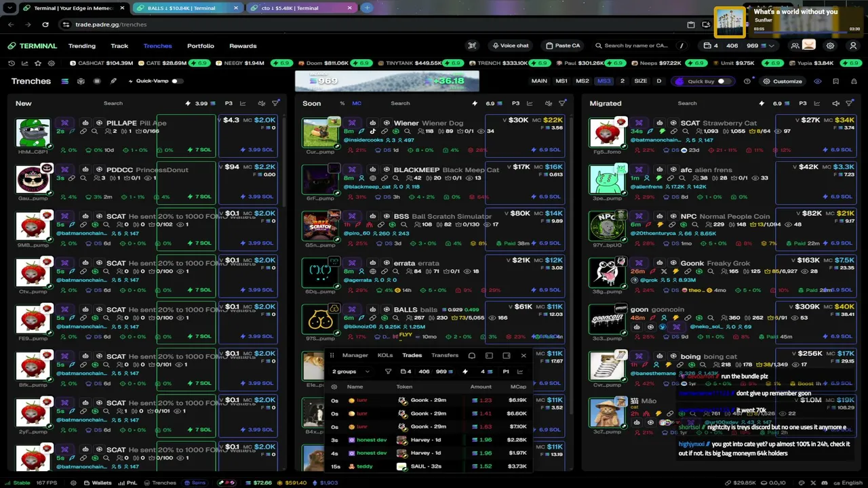Open the filter icon in New column header
This screenshot has width=868, height=488.
275,104
